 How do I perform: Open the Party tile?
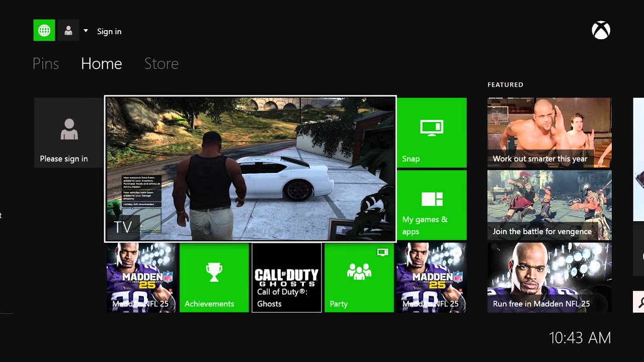point(359,278)
